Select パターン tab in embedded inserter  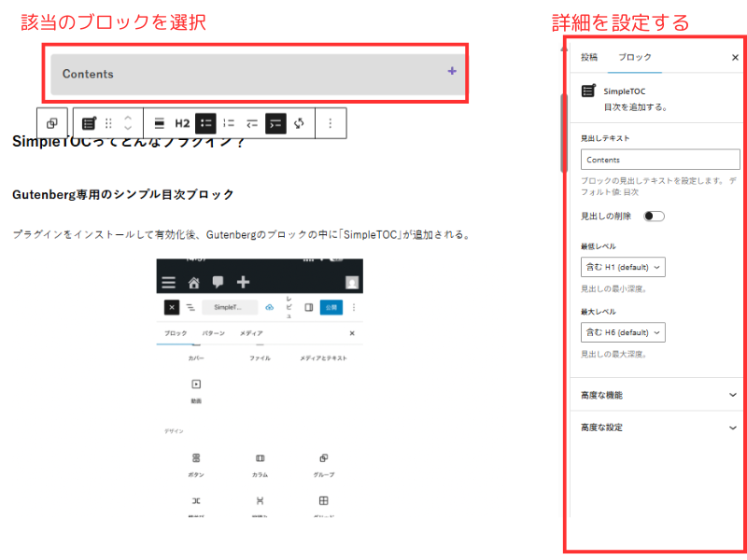[x=214, y=333]
